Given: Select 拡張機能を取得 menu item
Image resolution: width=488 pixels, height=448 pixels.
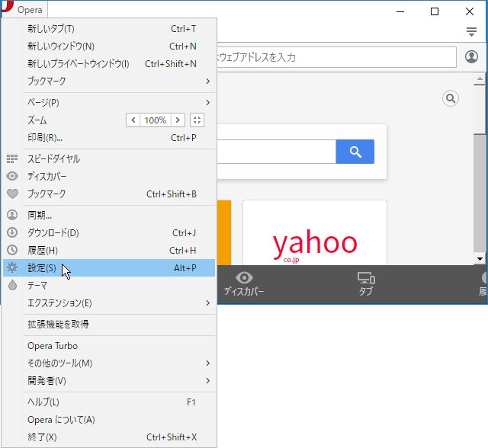Looking at the screenshot, I should [x=109, y=325].
